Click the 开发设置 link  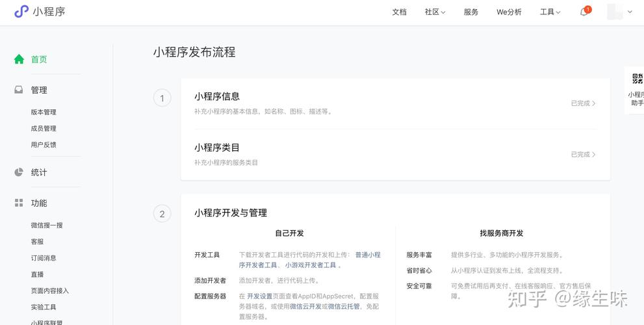click(x=259, y=296)
